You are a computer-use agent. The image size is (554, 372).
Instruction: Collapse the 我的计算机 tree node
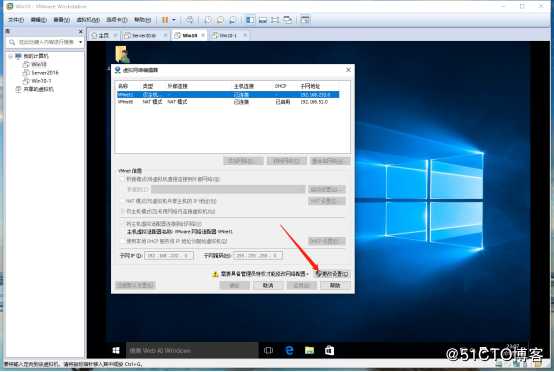point(11,56)
